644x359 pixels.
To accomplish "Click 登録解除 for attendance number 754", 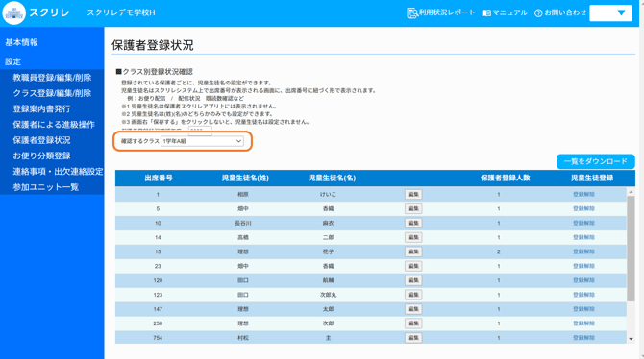I will [583, 338].
